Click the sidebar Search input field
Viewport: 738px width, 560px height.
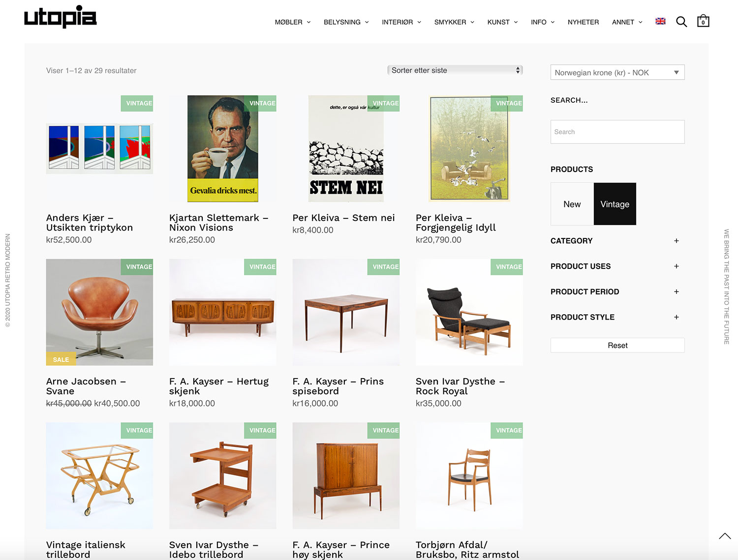click(x=617, y=132)
